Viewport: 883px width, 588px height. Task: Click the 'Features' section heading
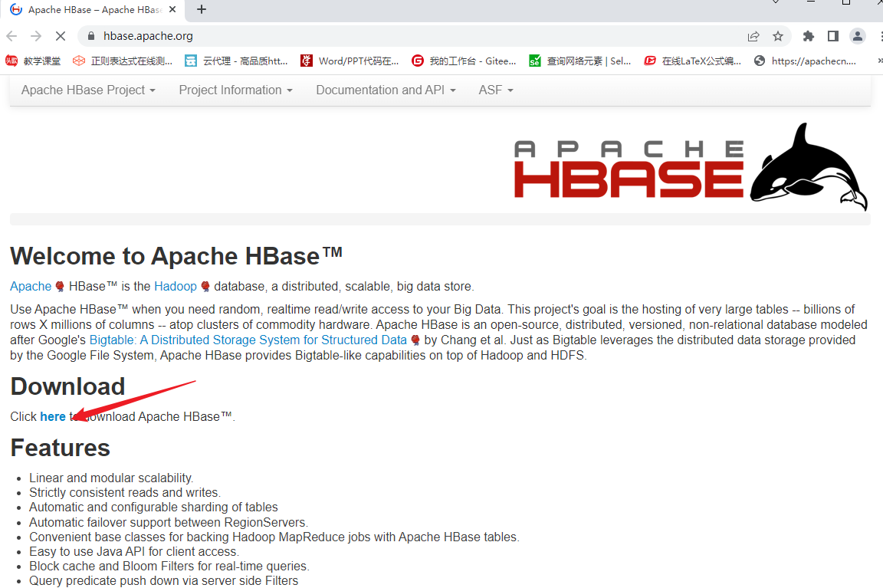pos(61,448)
